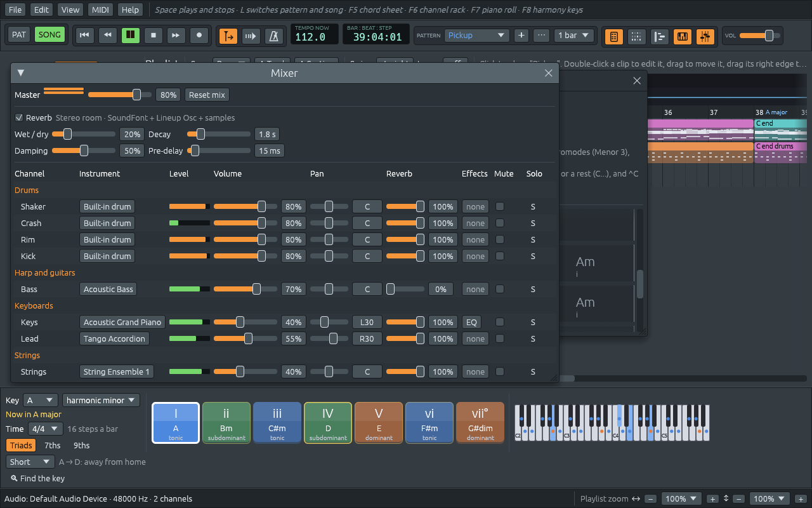Open the piano roll keyboard icon
The height and width of the screenshot is (508, 812).
pos(682,36)
